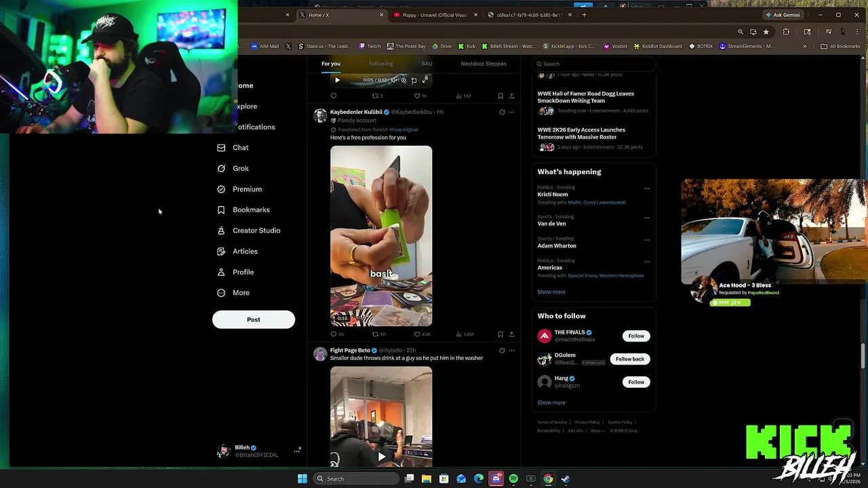This screenshot has width=868, height=488.
Task: Select the For you timeline tab
Action: (x=331, y=64)
